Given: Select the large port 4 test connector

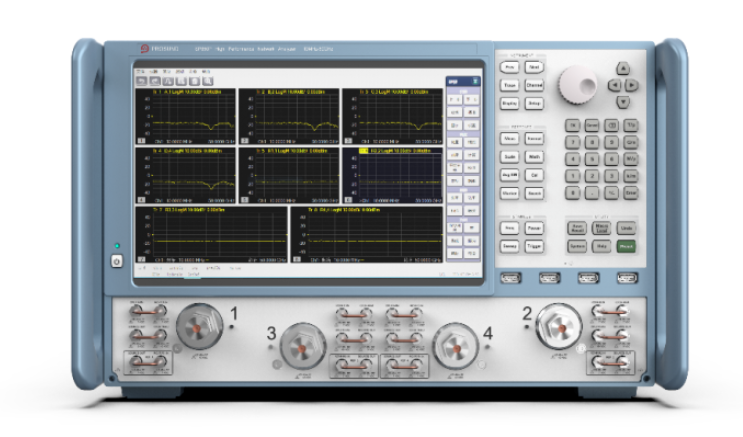Looking at the screenshot, I should pyautogui.click(x=453, y=343).
